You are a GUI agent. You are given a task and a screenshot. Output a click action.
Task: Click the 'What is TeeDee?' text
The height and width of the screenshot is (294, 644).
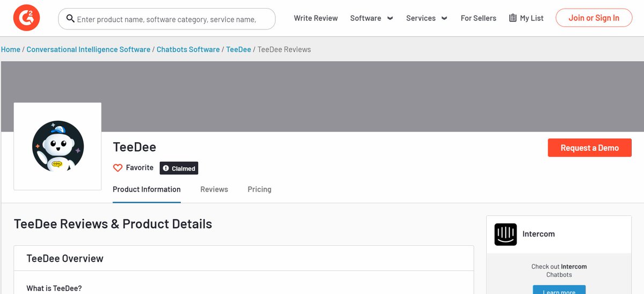(x=54, y=289)
